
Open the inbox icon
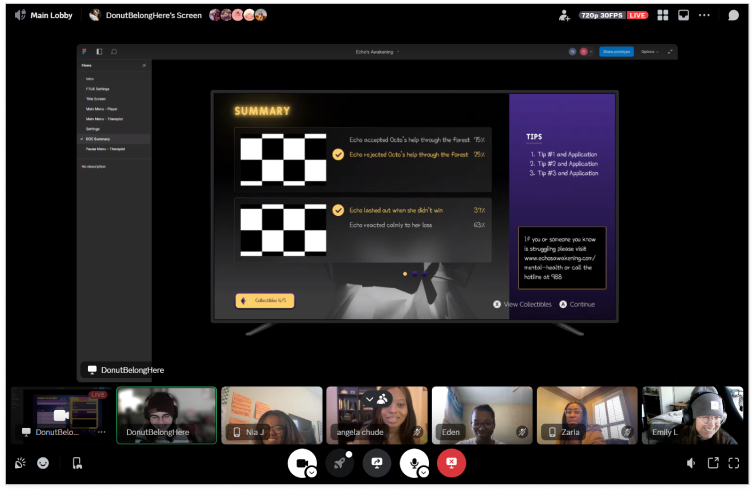tap(683, 15)
